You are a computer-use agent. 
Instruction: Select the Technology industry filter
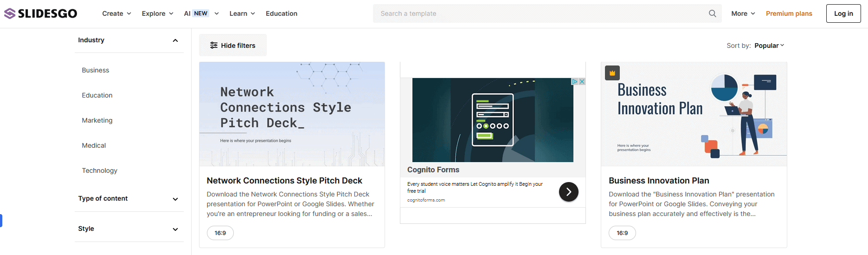click(99, 170)
